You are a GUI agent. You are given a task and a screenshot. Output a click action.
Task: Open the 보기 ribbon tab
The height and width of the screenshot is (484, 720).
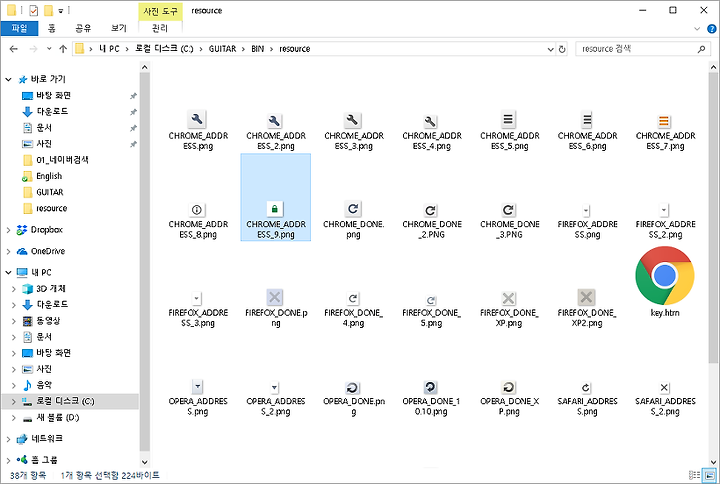[x=118, y=28]
